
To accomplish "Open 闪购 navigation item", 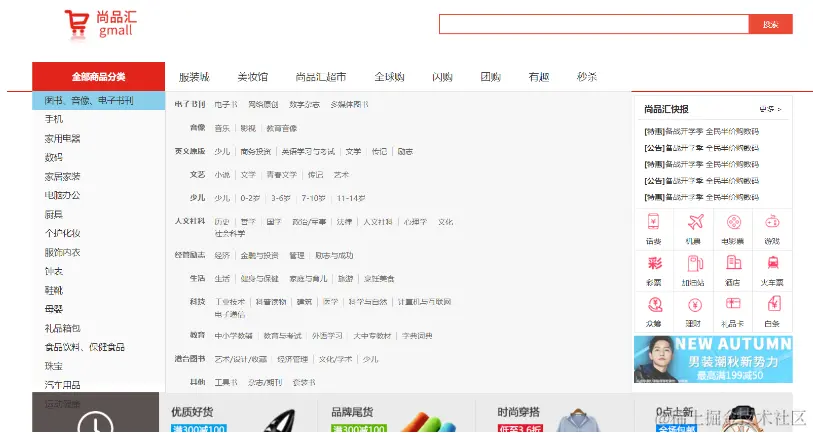I will [x=442, y=77].
